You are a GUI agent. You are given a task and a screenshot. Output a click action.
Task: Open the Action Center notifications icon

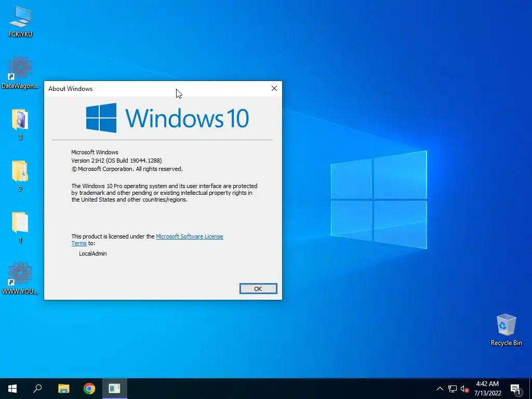tap(515, 389)
